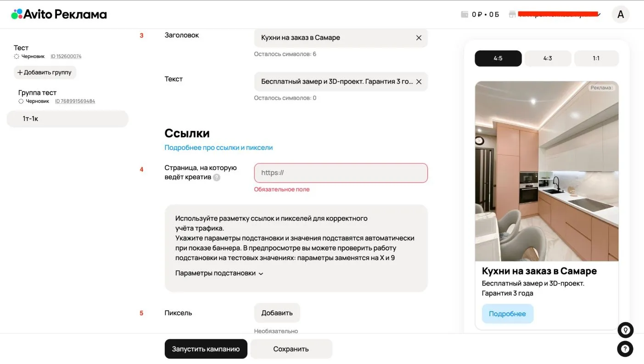
Task: Click the Avito Реклама logo
Action: tap(59, 14)
